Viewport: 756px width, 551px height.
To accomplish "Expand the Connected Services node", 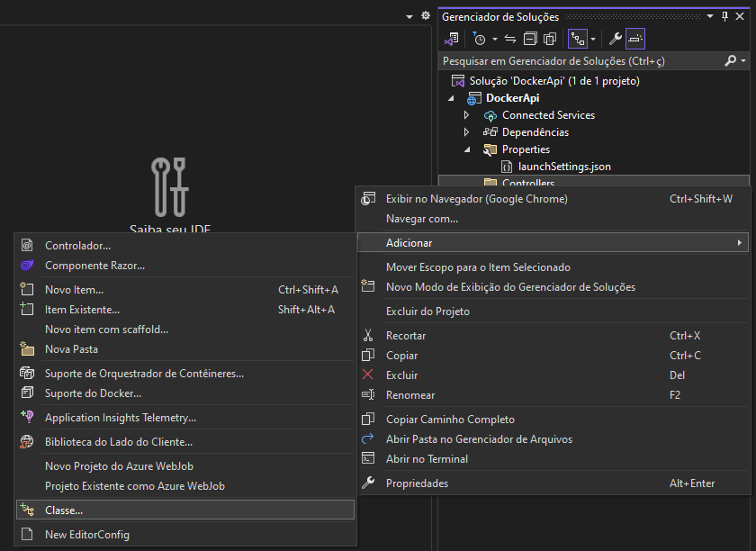I will [466, 115].
